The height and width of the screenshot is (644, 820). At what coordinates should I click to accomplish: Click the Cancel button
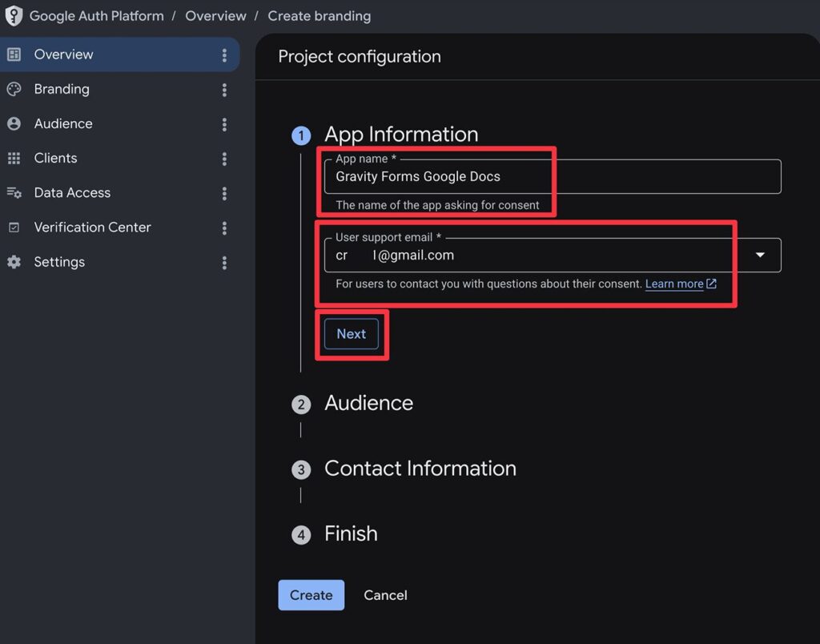click(385, 595)
